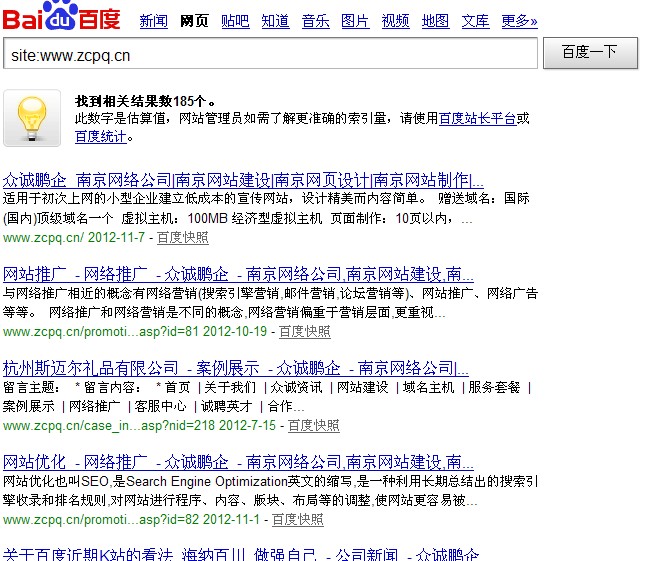Open 百度快照 for the 2012-11-1 result

pyautogui.click(x=298, y=520)
